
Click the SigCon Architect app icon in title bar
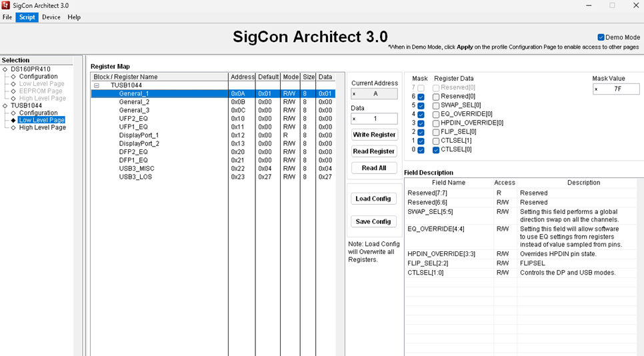[x=6, y=5]
